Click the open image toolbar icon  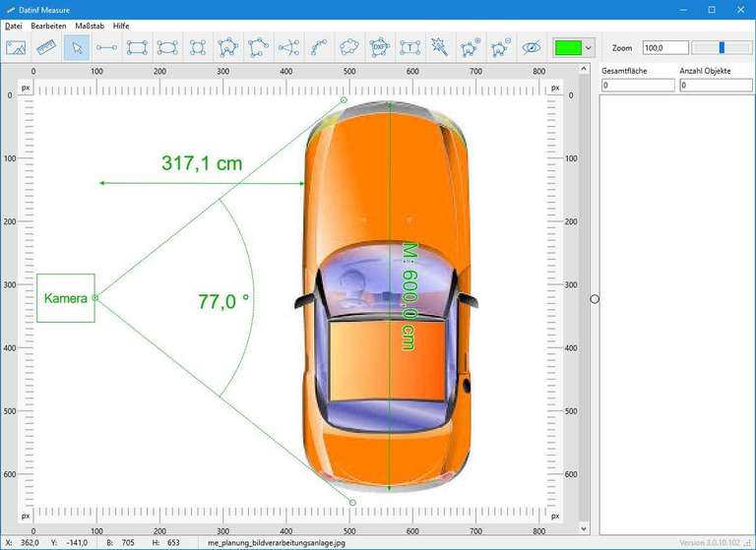16,46
